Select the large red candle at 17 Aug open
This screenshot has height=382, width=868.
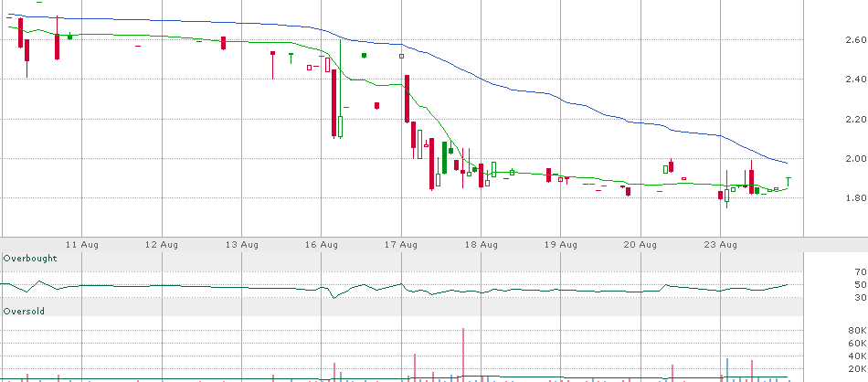(407, 99)
